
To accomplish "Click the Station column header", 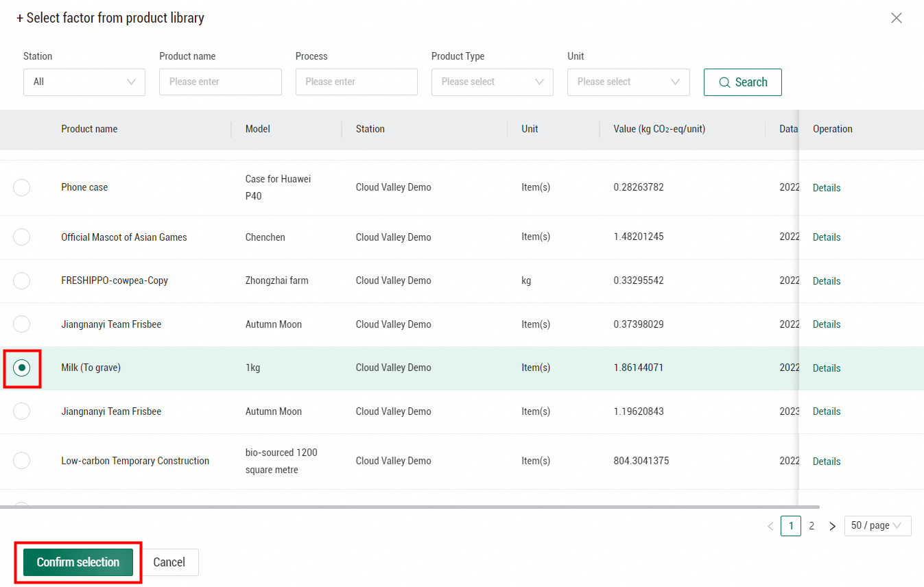I will (370, 129).
